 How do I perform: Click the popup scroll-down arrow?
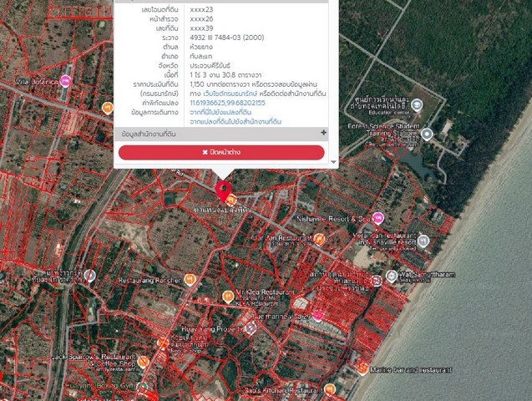pos(333,162)
